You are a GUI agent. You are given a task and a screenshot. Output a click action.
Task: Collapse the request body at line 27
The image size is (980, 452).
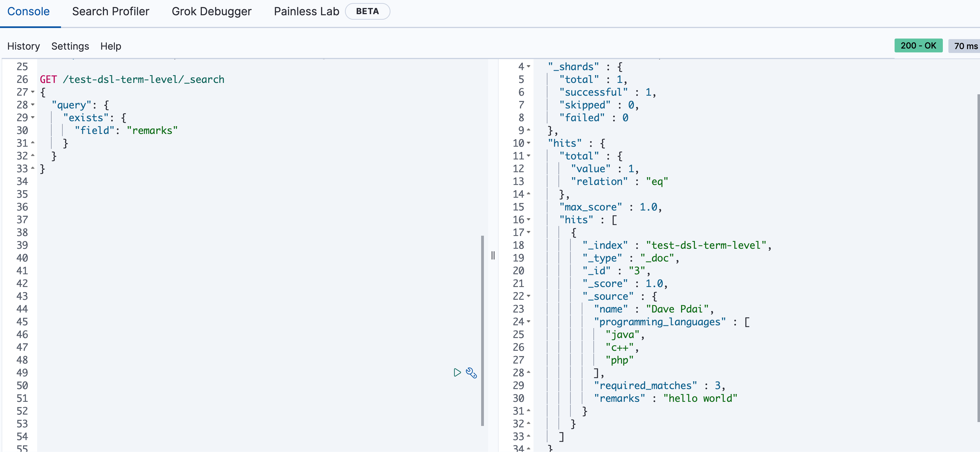click(x=33, y=92)
